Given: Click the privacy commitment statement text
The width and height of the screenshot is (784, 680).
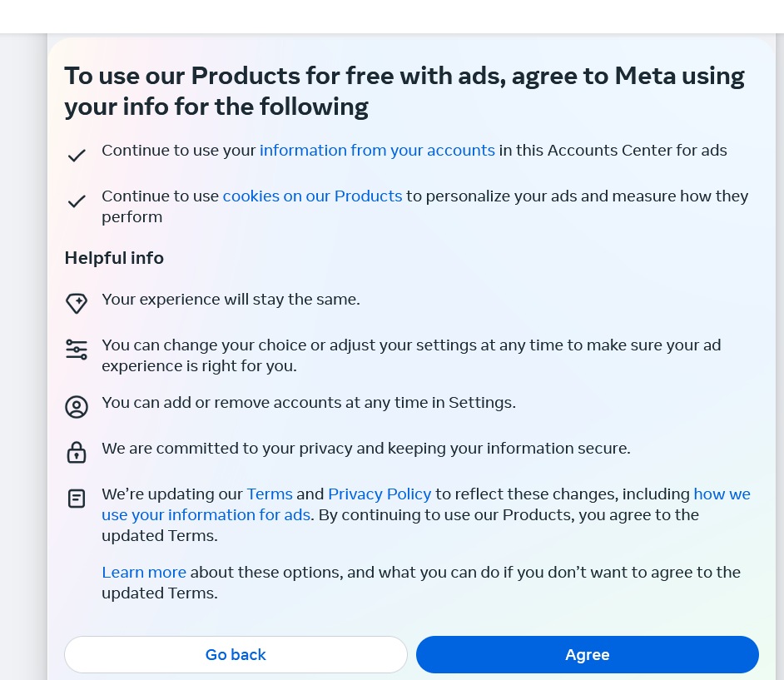Looking at the screenshot, I should click(x=365, y=449).
